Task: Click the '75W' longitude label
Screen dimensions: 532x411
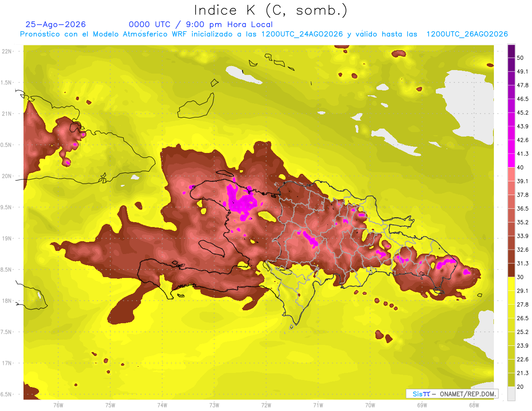Action: pos(110,405)
